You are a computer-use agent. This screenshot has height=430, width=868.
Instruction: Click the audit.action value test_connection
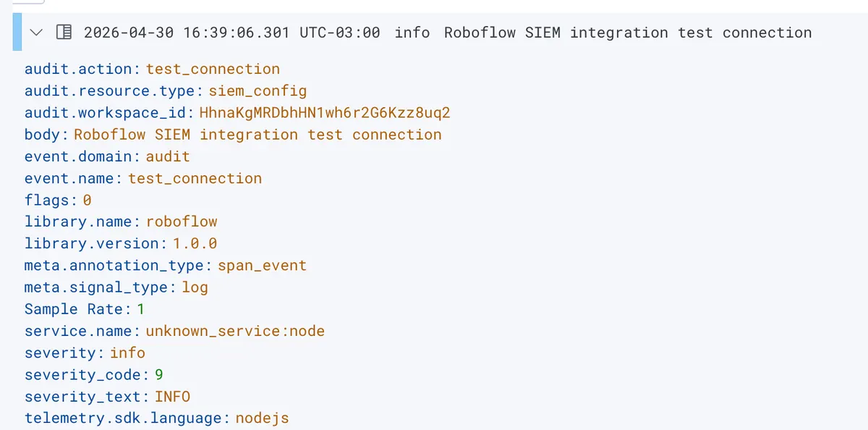213,69
